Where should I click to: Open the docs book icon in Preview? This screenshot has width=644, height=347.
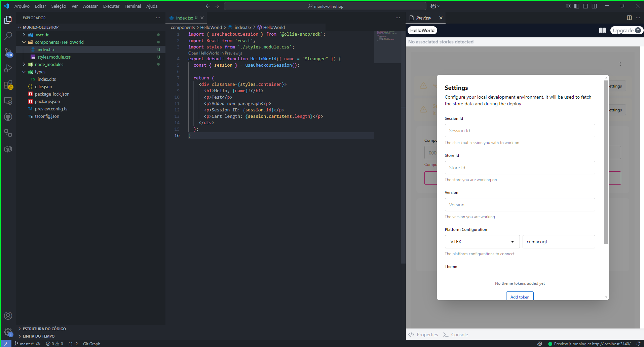pos(603,30)
